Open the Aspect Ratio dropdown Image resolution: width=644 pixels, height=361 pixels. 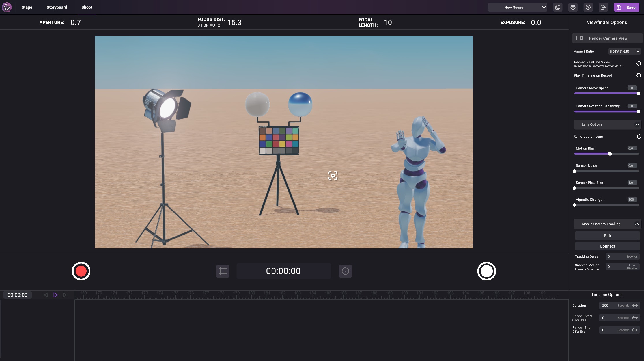(624, 51)
